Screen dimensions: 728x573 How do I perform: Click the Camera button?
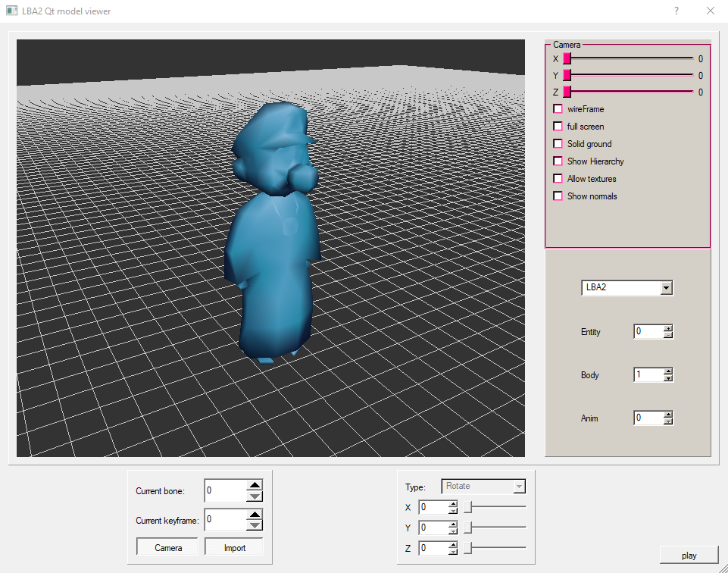click(x=167, y=547)
